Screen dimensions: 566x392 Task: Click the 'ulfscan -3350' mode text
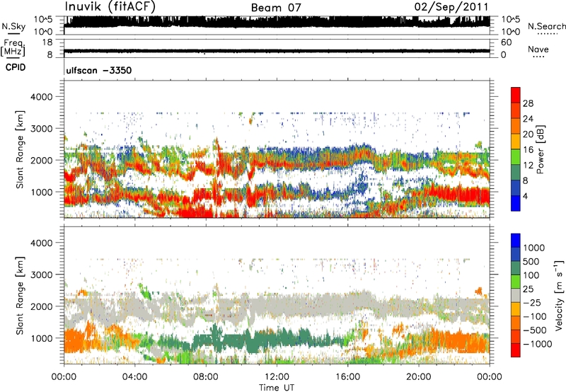coord(99,70)
